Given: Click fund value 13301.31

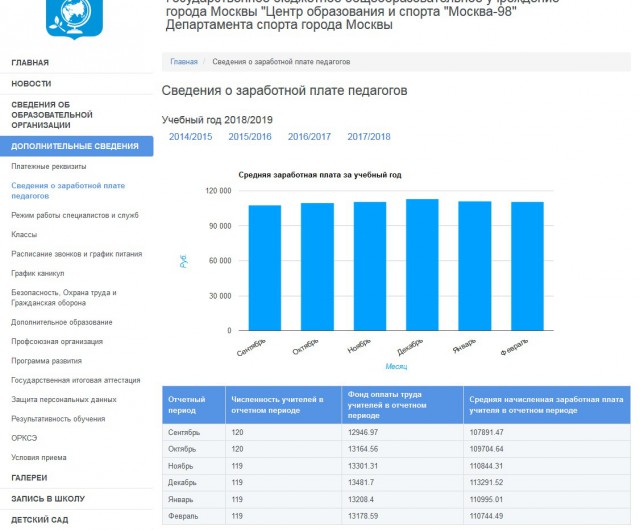Looking at the screenshot, I should pyautogui.click(x=363, y=466).
